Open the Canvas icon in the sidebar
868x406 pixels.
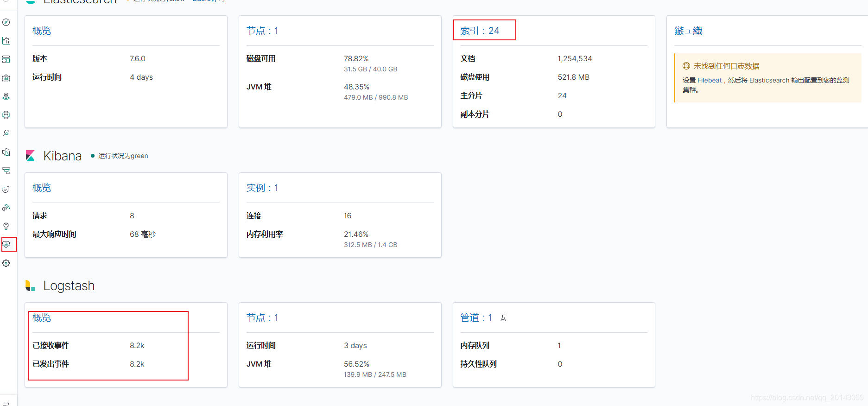[6, 78]
